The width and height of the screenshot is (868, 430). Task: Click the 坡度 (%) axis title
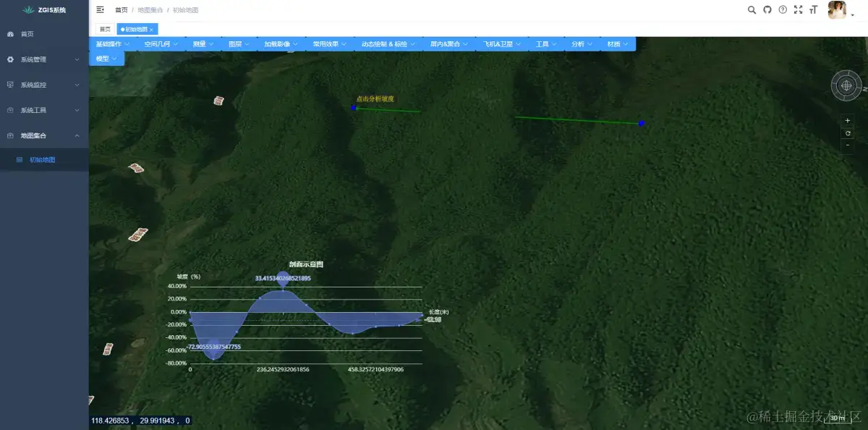[x=189, y=277]
